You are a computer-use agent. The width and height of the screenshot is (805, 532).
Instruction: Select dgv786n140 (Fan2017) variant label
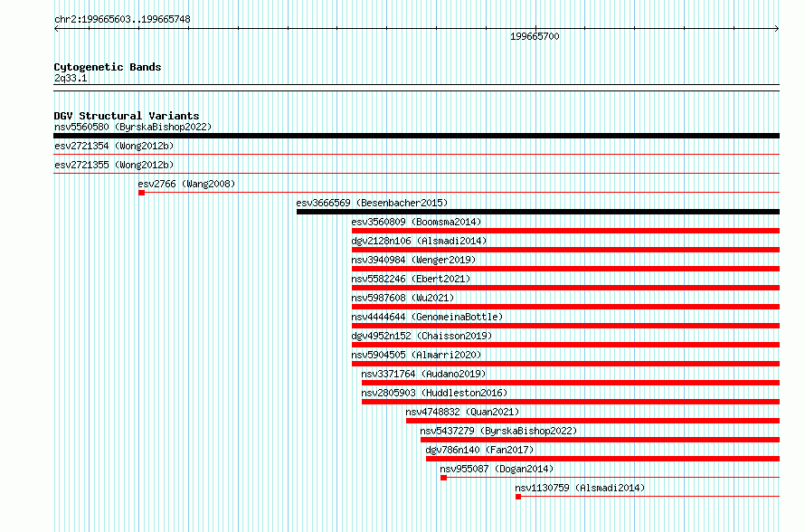click(479, 450)
